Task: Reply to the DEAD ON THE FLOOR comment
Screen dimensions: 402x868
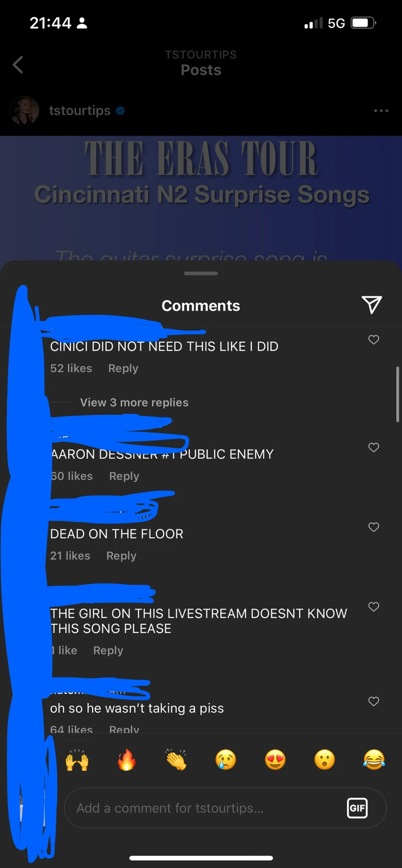Action: click(x=121, y=556)
